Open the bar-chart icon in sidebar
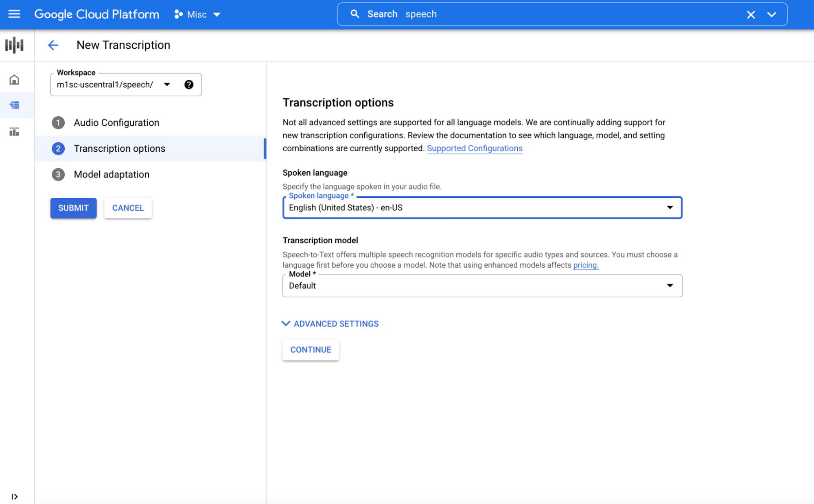 click(x=14, y=131)
